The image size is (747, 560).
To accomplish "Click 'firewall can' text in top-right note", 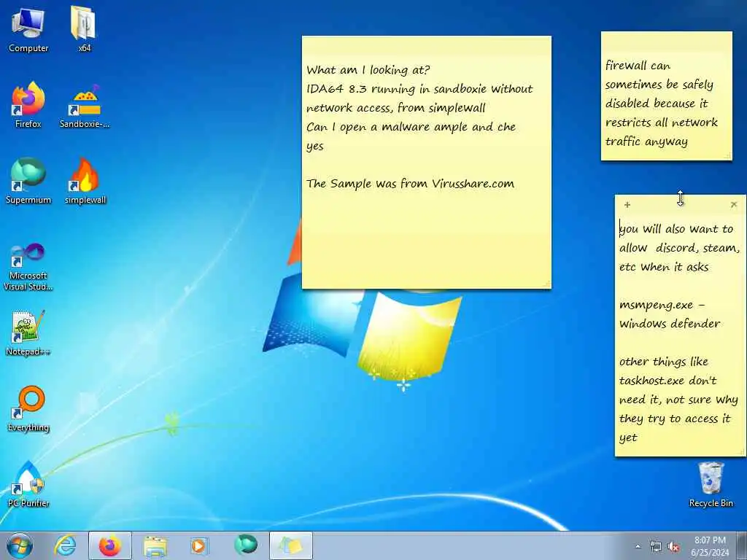I will (638, 65).
